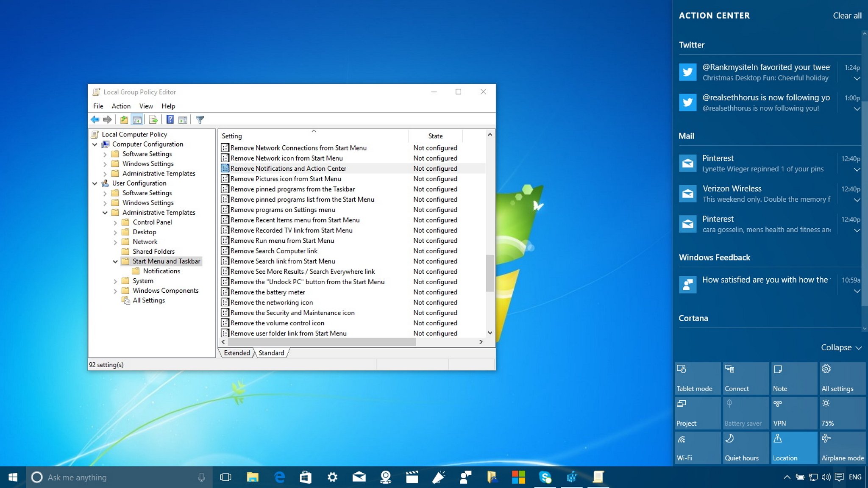Click the Standard tab at the bottom
868x488 pixels.
(270, 352)
